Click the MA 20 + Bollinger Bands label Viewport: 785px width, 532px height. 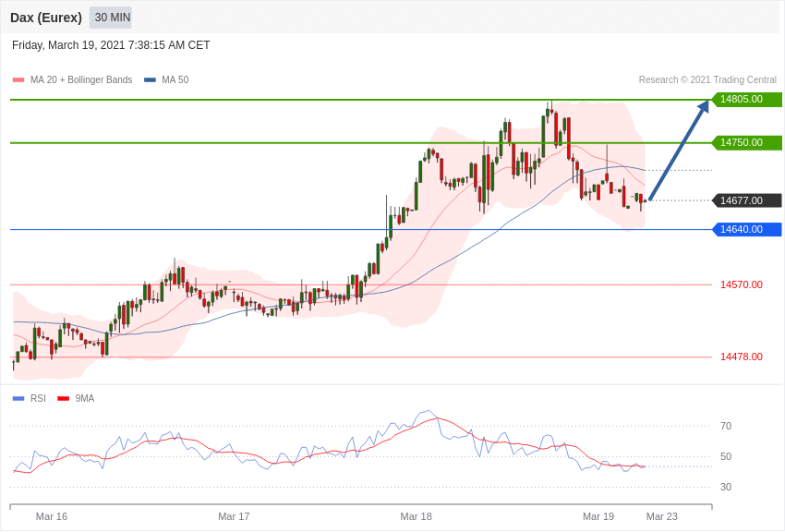tap(81, 79)
